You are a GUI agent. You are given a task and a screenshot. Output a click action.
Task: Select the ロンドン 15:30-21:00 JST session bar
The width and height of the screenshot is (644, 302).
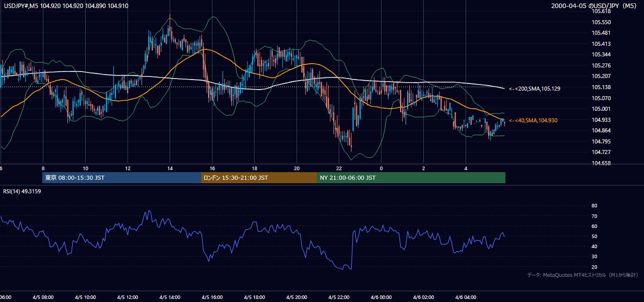point(259,178)
